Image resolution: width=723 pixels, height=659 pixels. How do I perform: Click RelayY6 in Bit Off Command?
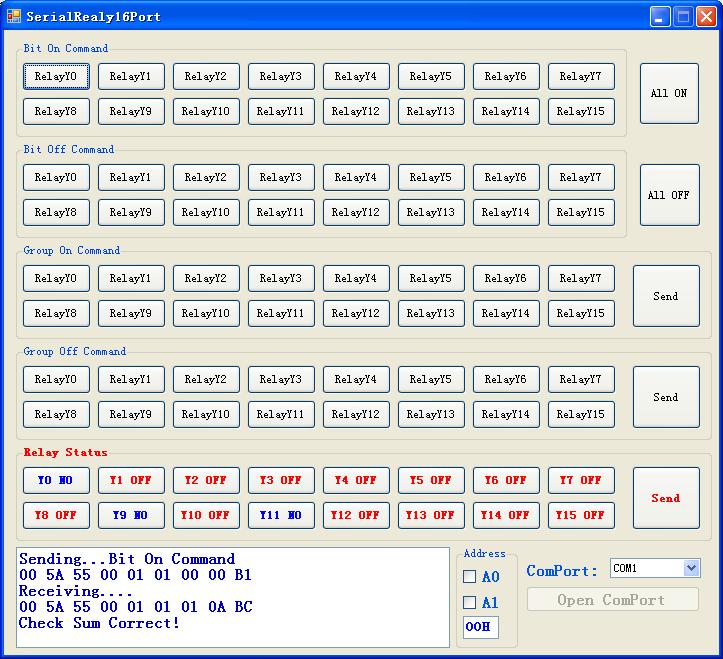pos(506,177)
